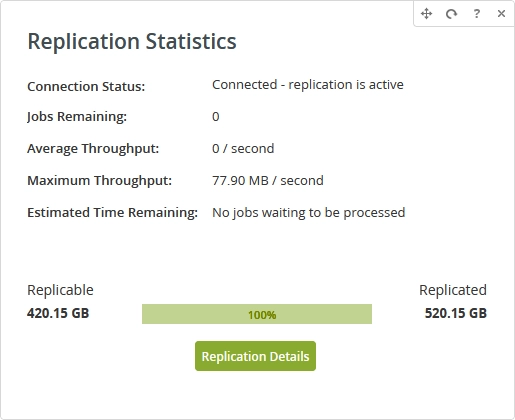
Task: Click 'No jobs waiting to be processed' text
Action: click(x=309, y=213)
